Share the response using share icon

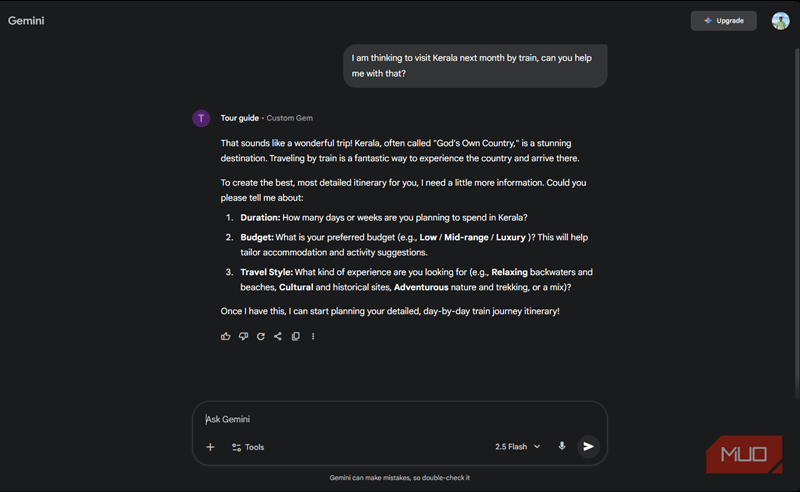pos(278,336)
